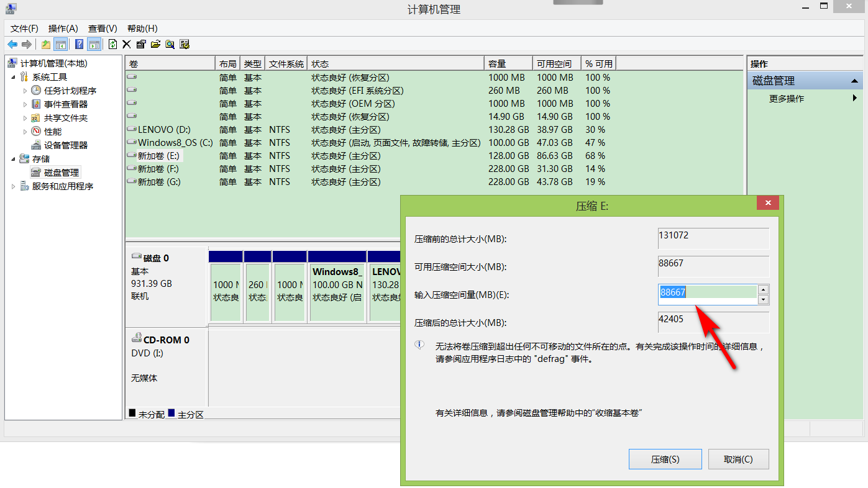Viewport: 868px width, 488px height.
Task: Sort by the 容量 column header
Action: point(508,64)
